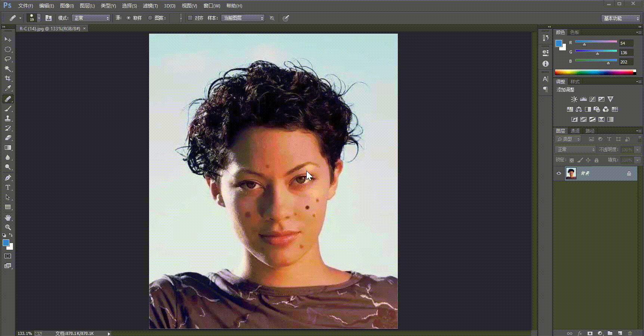Select the Zoom tool in toolbox
Screen dimensions: 644x336
7,227
